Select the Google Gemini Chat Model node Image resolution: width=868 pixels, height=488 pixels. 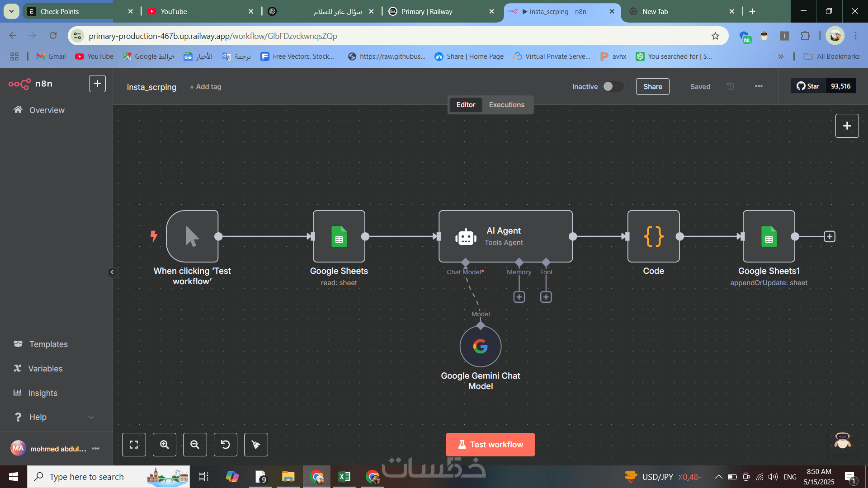pyautogui.click(x=480, y=347)
